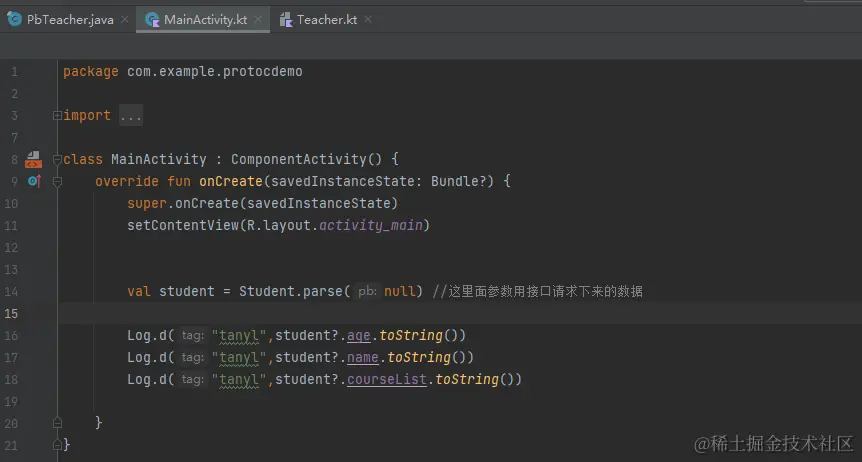Click Log.d on line 16

tap(147, 336)
